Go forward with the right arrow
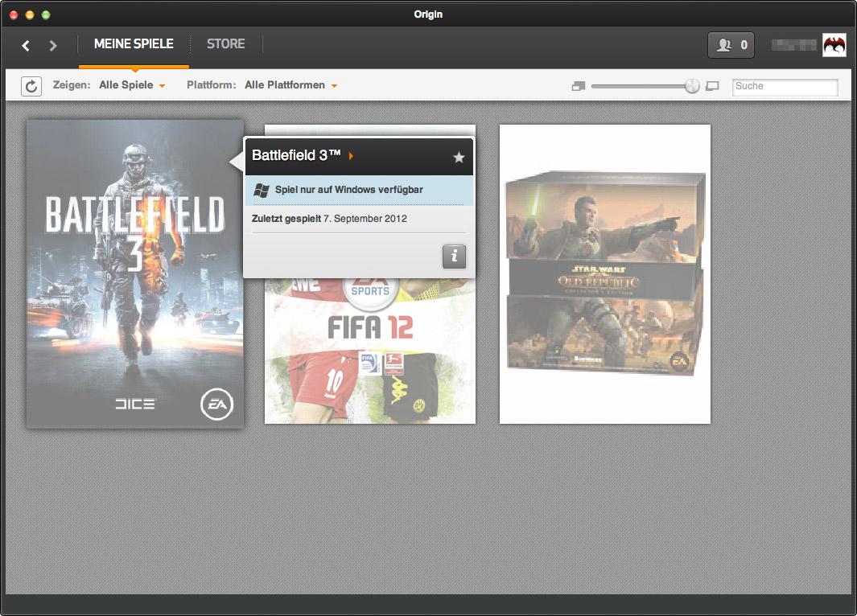Screen dimensions: 857x616 [52, 45]
